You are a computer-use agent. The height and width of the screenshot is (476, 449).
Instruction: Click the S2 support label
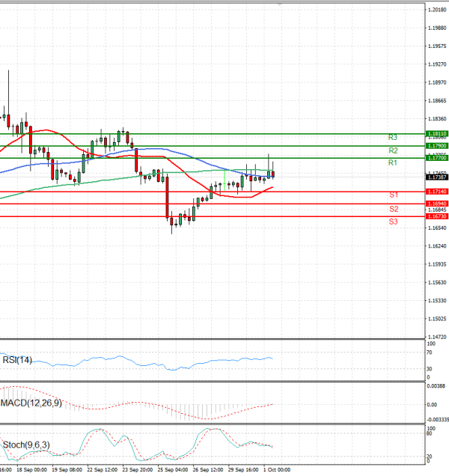coord(392,209)
